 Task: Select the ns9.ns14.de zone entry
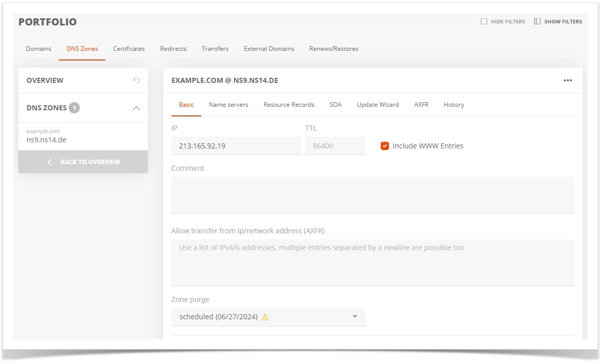pos(83,136)
